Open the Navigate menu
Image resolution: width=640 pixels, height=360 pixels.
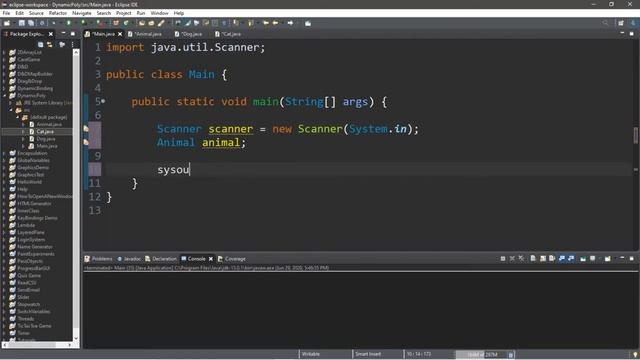(x=82, y=13)
